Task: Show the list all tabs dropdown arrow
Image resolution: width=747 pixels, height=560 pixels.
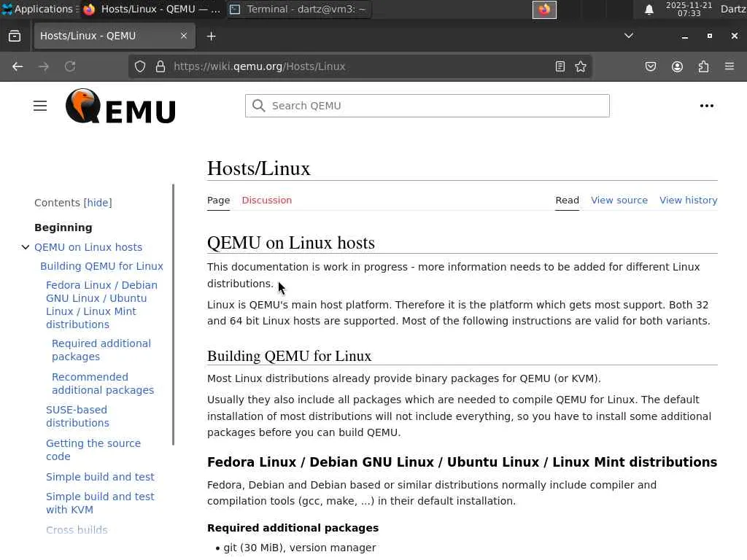Action: point(629,36)
